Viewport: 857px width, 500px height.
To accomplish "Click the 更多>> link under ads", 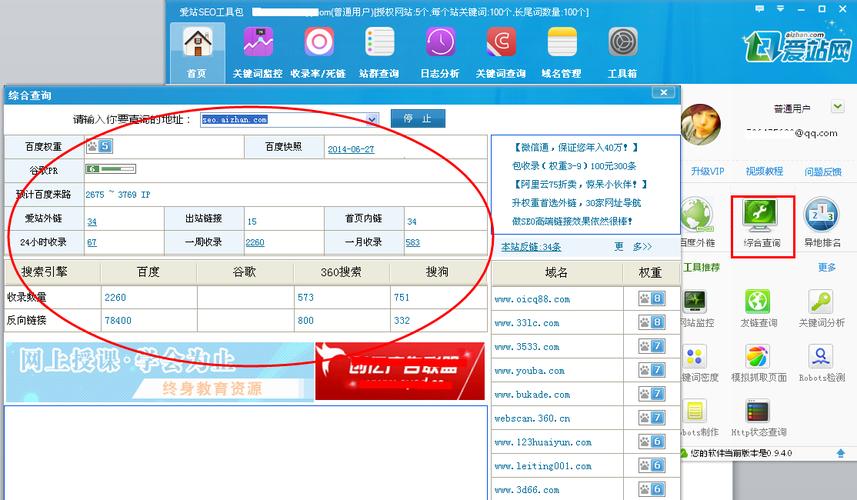I will [633, 247].
